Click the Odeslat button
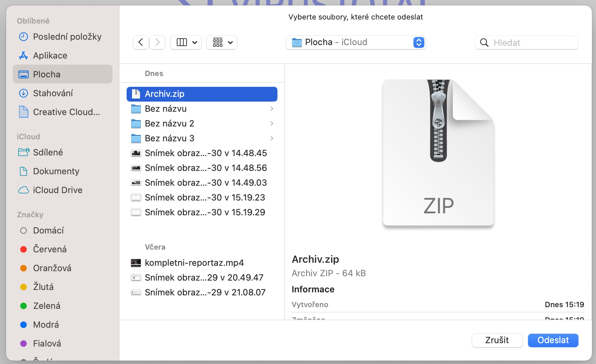The height and width of the screenshot is (364, 596). tap(553, 340)
